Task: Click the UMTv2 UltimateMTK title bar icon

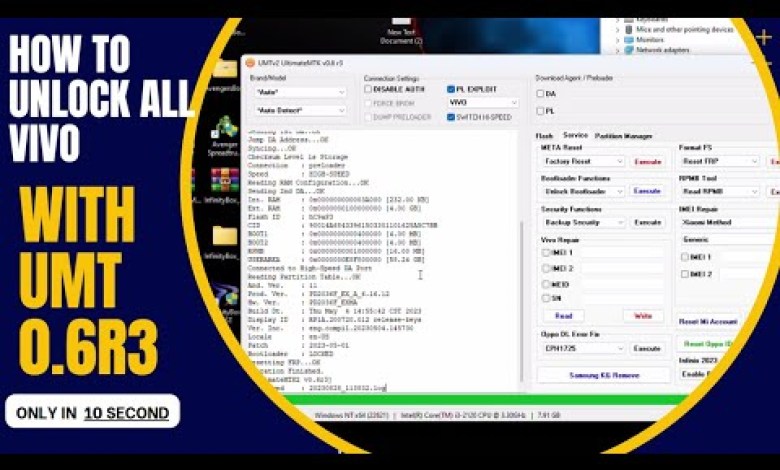Action: point(250,63)
